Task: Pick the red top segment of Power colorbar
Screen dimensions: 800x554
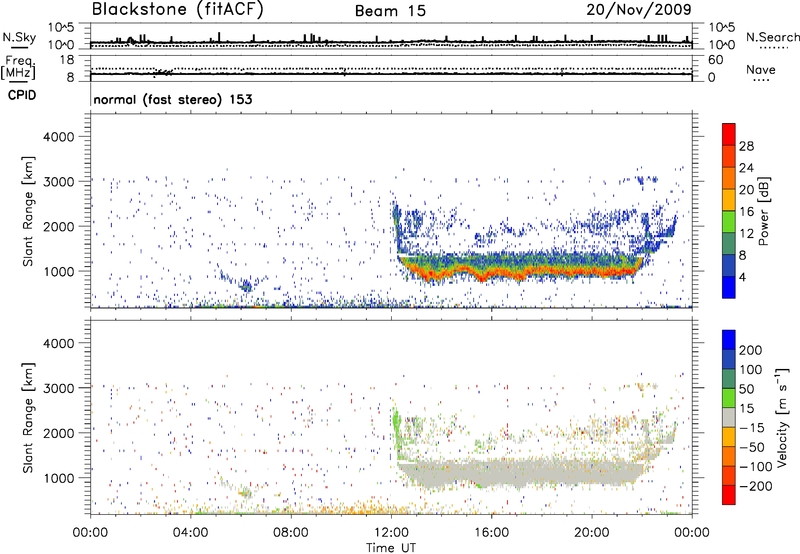Action: pyautogui.click(x=729, y=134)
